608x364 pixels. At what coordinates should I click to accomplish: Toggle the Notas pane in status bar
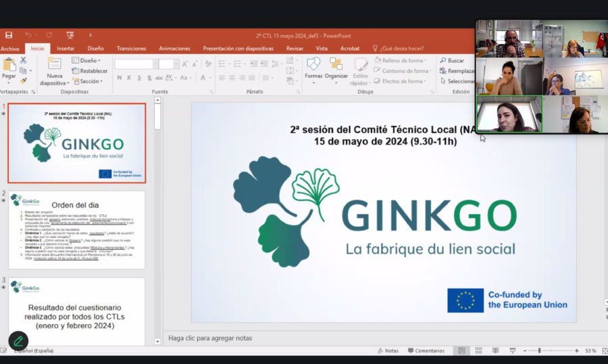[x=388, y=351]
